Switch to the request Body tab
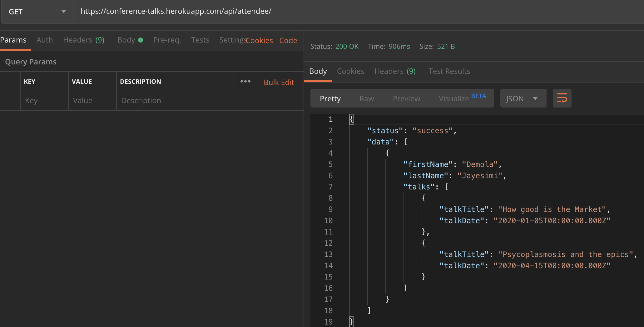 pos(130,40)
